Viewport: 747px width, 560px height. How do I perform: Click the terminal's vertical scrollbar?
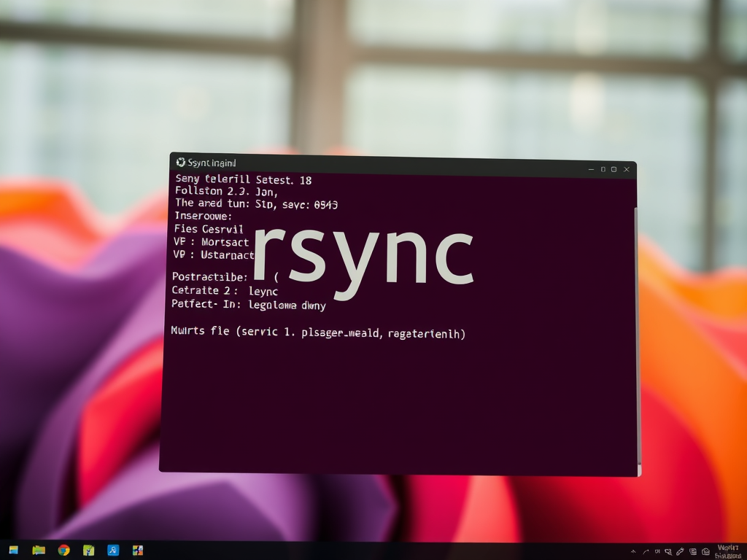(x=638, y=335)
